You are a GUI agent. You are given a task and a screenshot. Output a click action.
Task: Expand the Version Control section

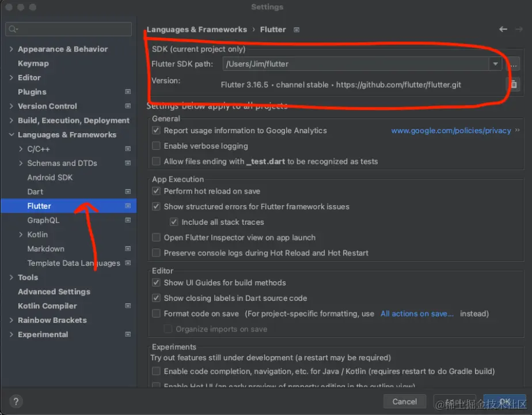click(11, 106)
